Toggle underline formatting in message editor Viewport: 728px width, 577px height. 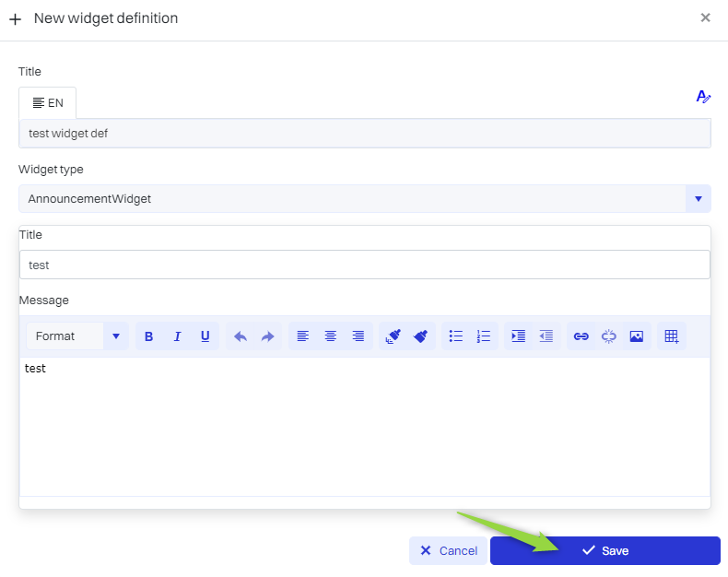point(205,336)
